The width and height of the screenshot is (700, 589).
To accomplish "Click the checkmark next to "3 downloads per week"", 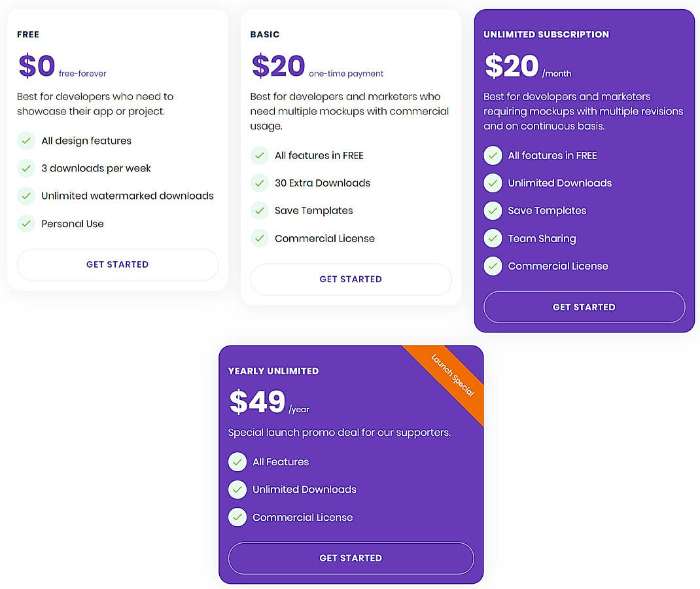I will click(26, 168).
